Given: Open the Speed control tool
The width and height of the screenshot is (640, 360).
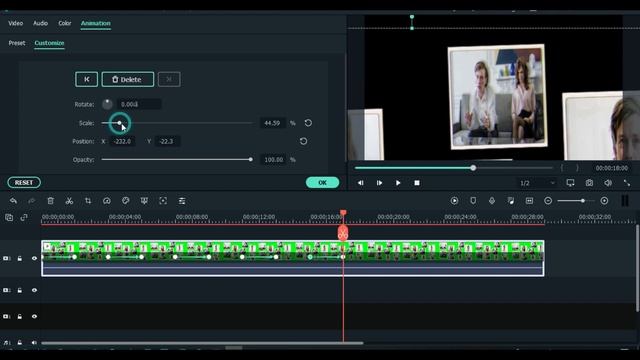Looking at the screenshot, I should (107, 201).
